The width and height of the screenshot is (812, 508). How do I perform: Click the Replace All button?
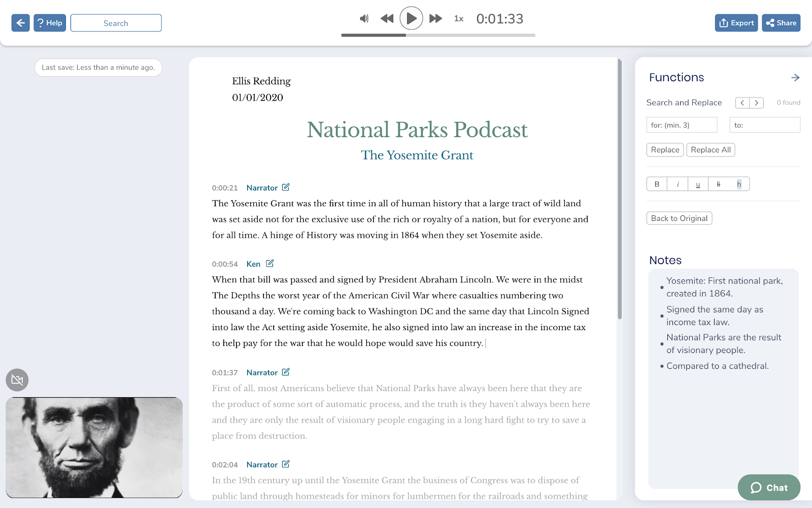[x=710, y=150]
